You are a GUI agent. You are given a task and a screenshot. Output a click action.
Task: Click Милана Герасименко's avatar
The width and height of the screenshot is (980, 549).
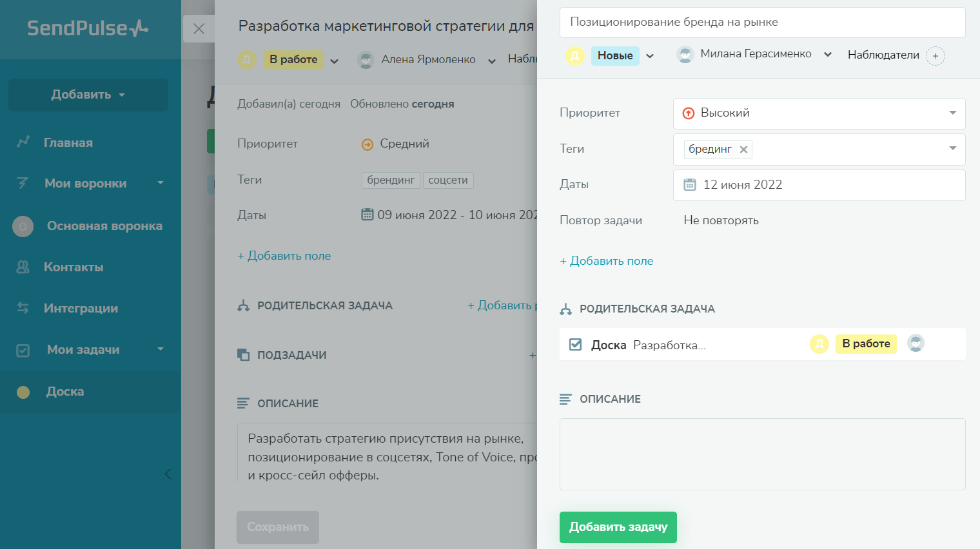(x=685, y=55)
